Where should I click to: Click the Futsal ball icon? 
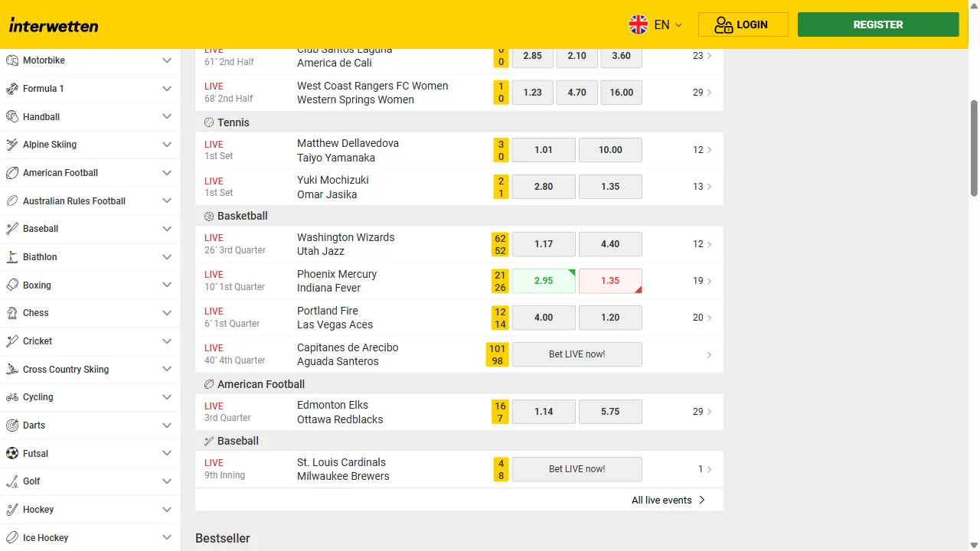[12, 454]
